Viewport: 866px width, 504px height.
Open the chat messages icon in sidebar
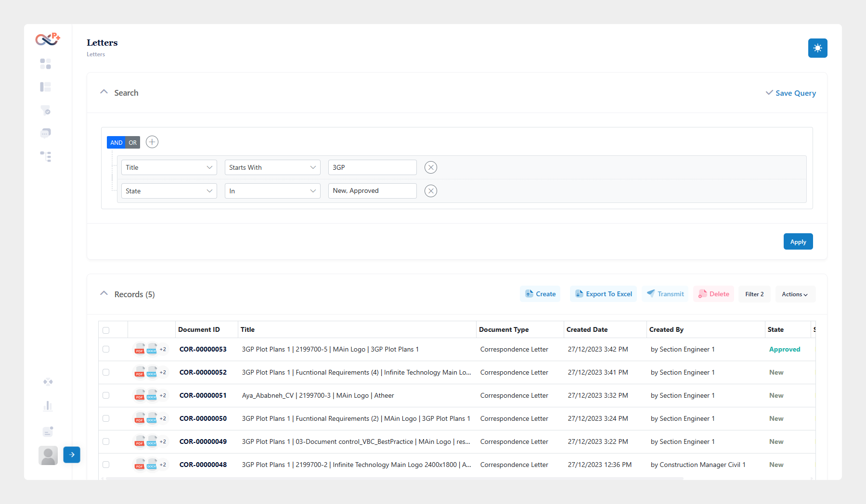point(46,133)
